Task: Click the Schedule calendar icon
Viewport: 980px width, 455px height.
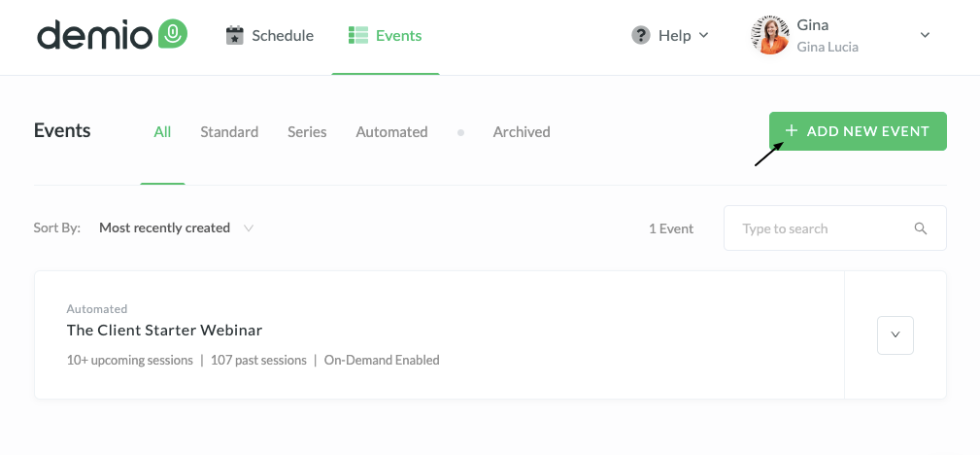Action: 234,36
